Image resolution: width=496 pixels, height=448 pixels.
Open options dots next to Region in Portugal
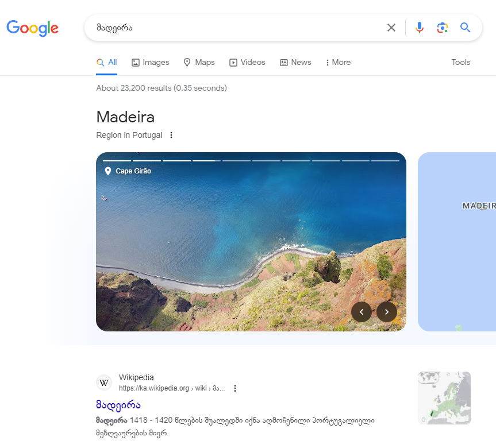pyautogui.click(x=171, y=135)
